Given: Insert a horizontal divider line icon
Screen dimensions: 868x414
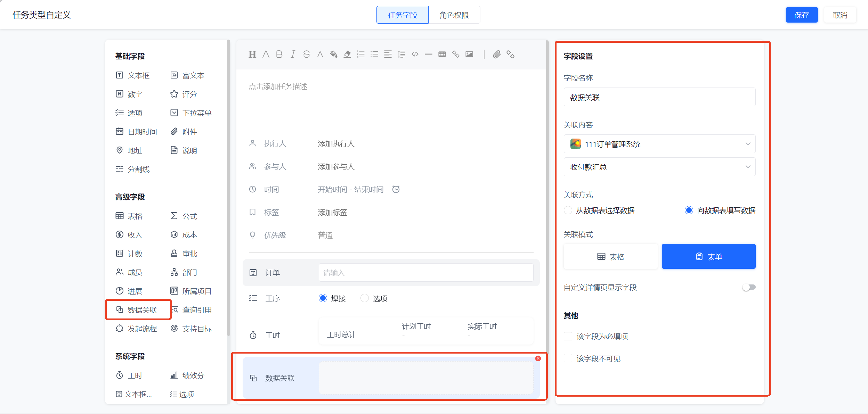Looking at the screenshot, I should click(428, 54).
